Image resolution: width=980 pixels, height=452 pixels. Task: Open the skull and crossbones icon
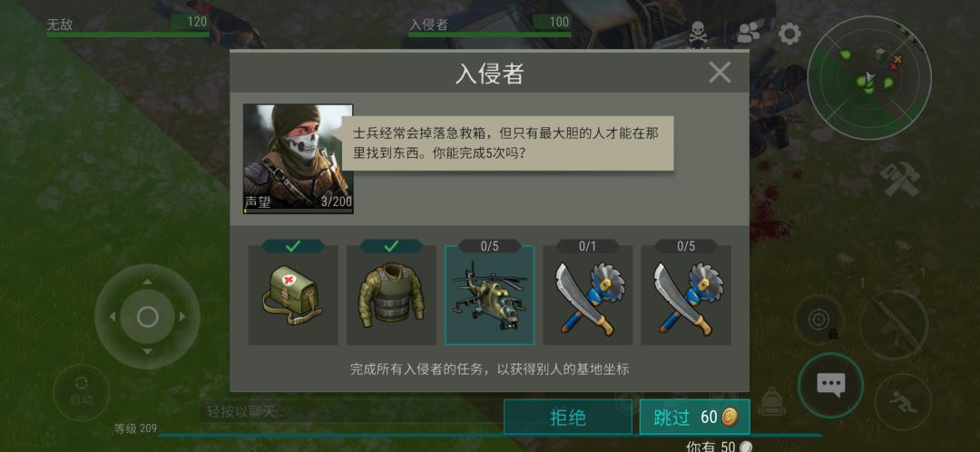click(x=698, y=33)
